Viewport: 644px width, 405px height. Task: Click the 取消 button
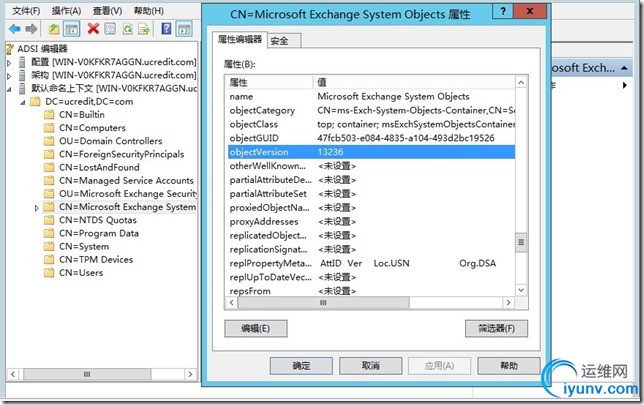coord(370,366)
